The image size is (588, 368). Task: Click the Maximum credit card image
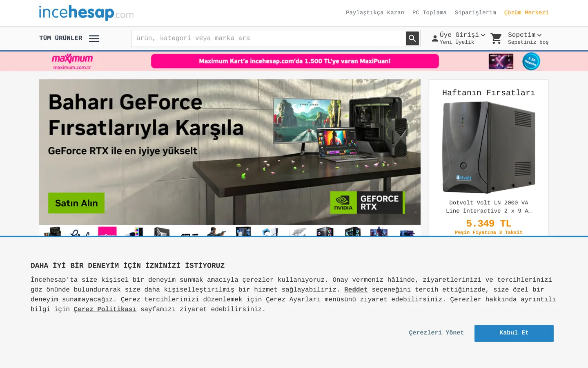coord(501,61)
